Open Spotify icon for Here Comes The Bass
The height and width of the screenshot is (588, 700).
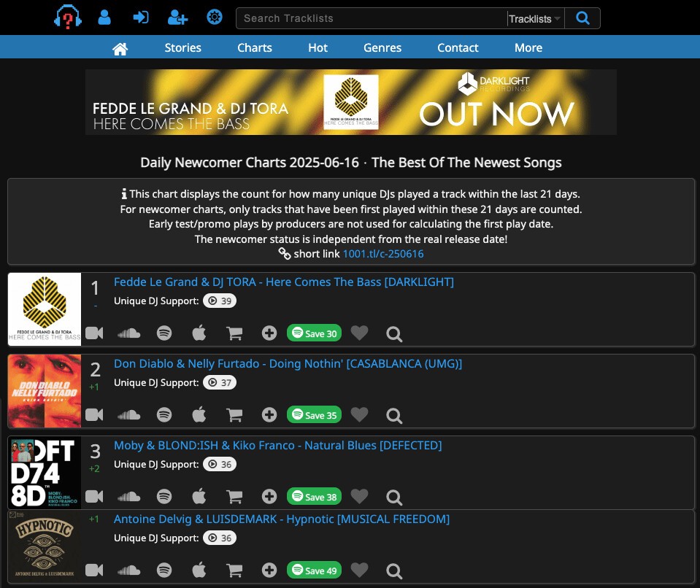coord(164,333)
